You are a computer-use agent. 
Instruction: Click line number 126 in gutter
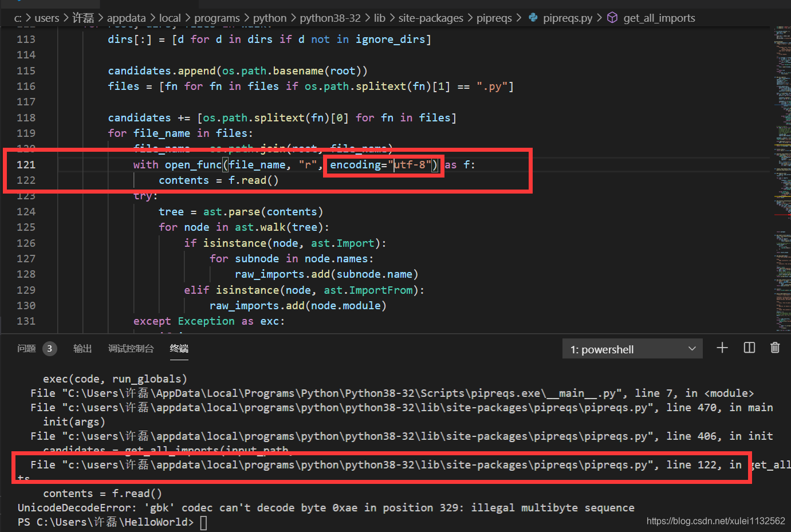coord(26,243)
